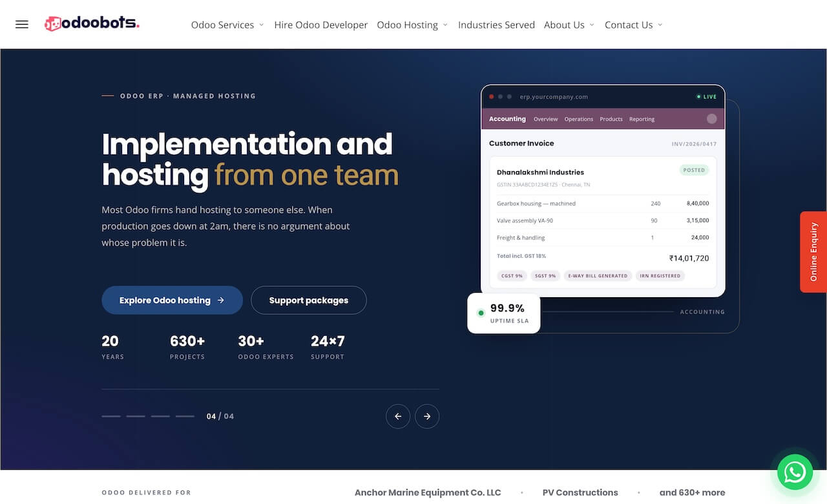Click the 3,15,000 amount
The image size is (827, 504).
point(698,220)
